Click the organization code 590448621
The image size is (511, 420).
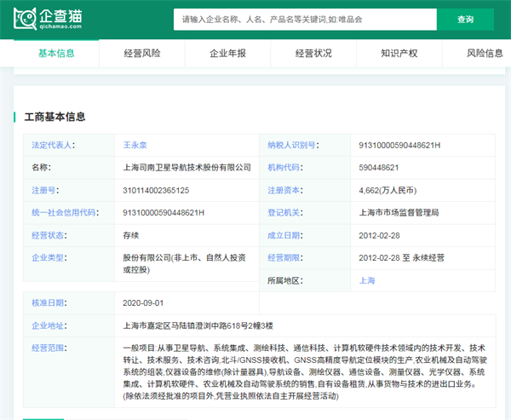(380, 168)
